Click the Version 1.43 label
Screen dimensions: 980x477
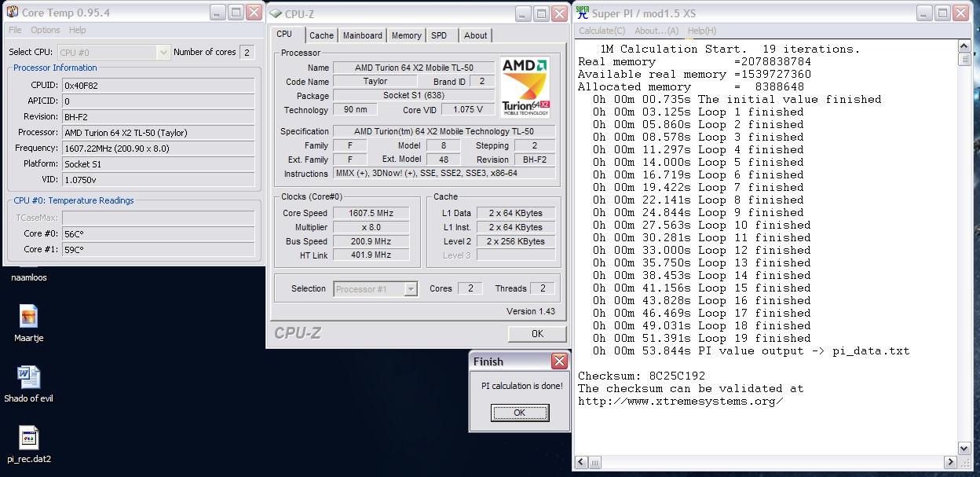point(531,311)
